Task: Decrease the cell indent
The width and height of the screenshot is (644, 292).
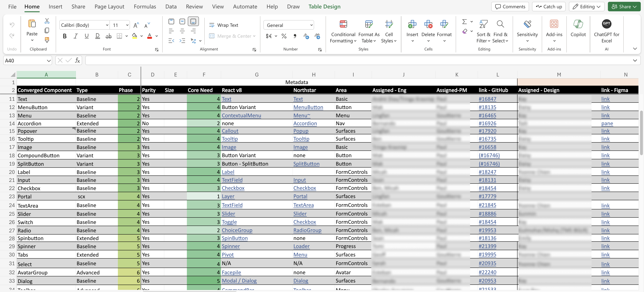Action: click(x=171, y=40)
